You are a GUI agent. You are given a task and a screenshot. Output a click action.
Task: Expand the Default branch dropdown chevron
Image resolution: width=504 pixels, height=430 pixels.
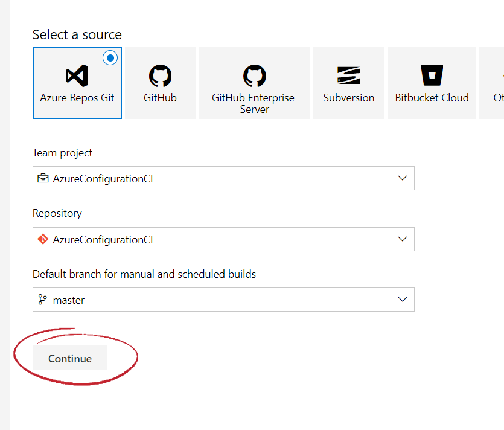(403, 300)
